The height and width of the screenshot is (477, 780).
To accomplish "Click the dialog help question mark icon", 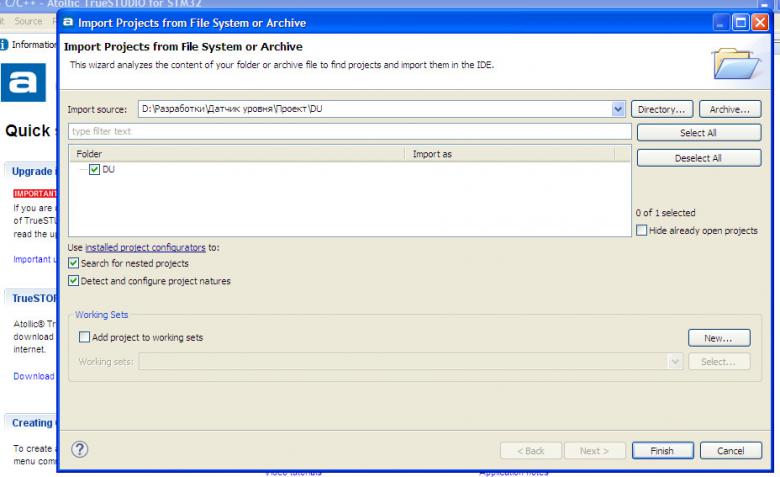I will (80, 450).
